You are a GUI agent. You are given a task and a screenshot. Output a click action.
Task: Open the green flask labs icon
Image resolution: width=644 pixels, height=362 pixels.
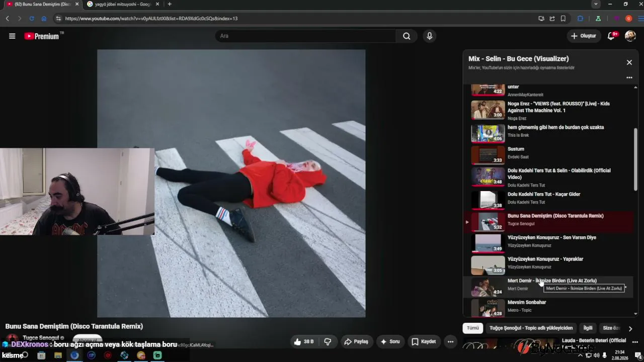click(x=598, y=19)
